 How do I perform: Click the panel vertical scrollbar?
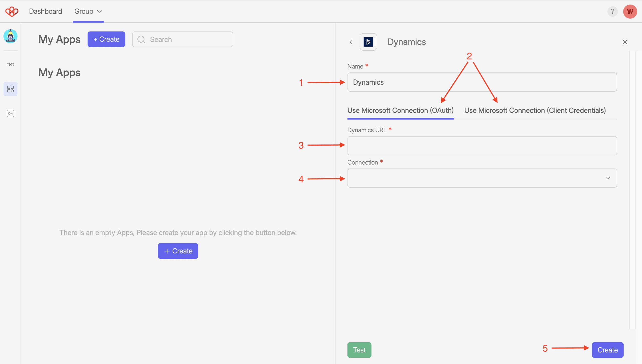[633, 190]
